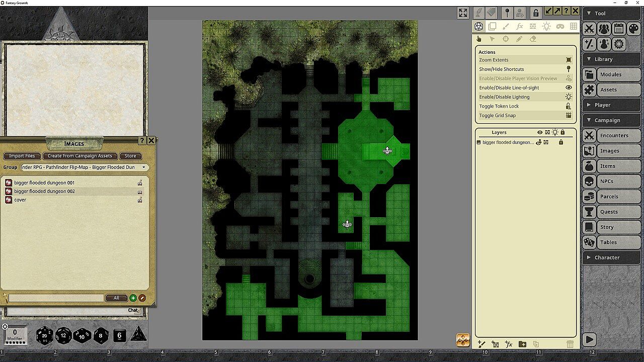Open the Modifiers plus/minus tool icon
Viewport: 644px width, 362px height.
click(589, 44)
